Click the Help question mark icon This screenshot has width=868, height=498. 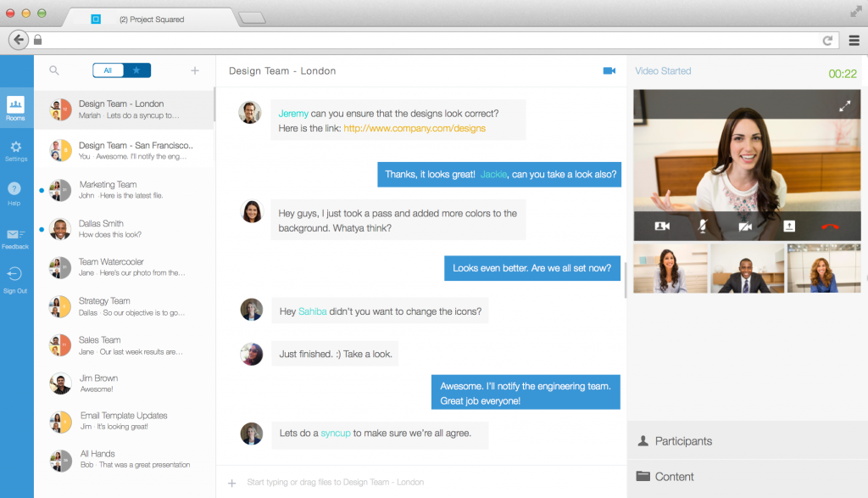[15, 189]
